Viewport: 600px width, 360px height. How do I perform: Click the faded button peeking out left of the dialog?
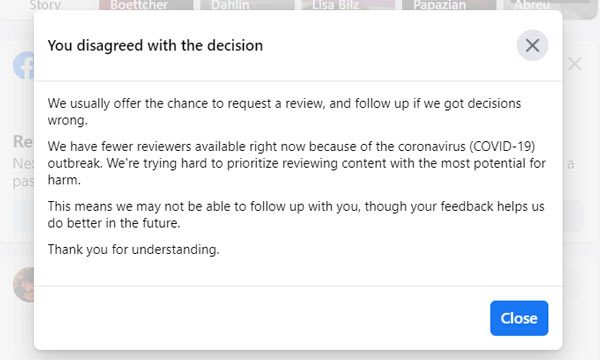(x=23, y=215)
